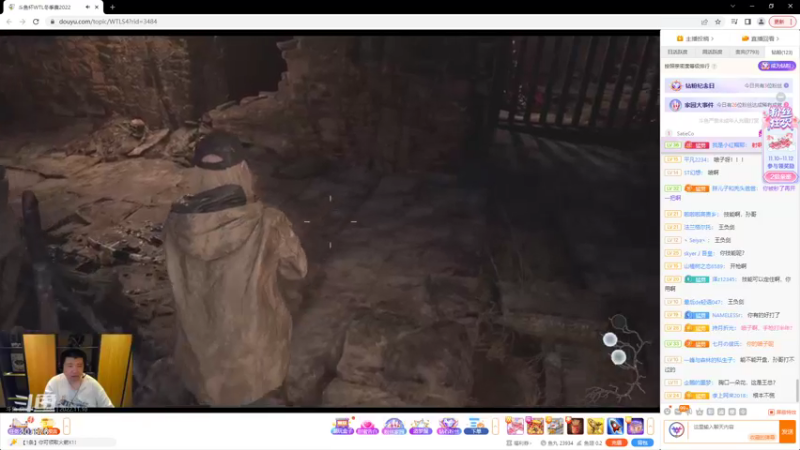Switch to the 钻粉(123) tab

[782, 52]
